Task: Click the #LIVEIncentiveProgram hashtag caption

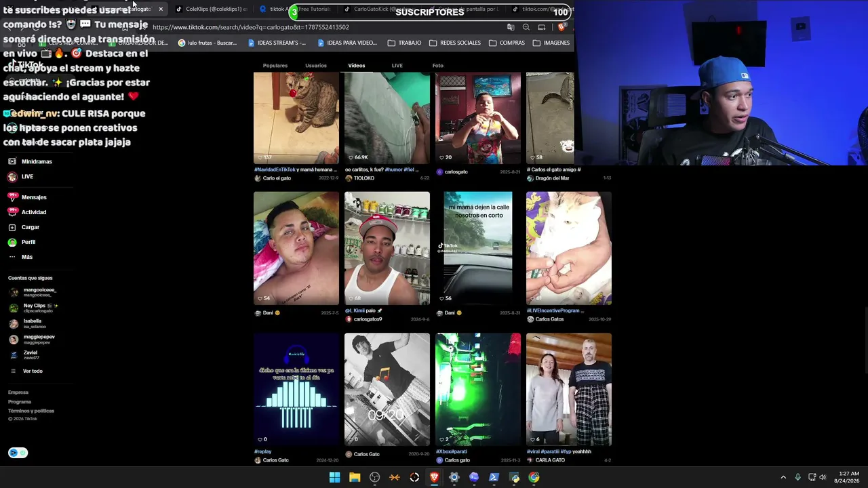Action: pos(553,310)
